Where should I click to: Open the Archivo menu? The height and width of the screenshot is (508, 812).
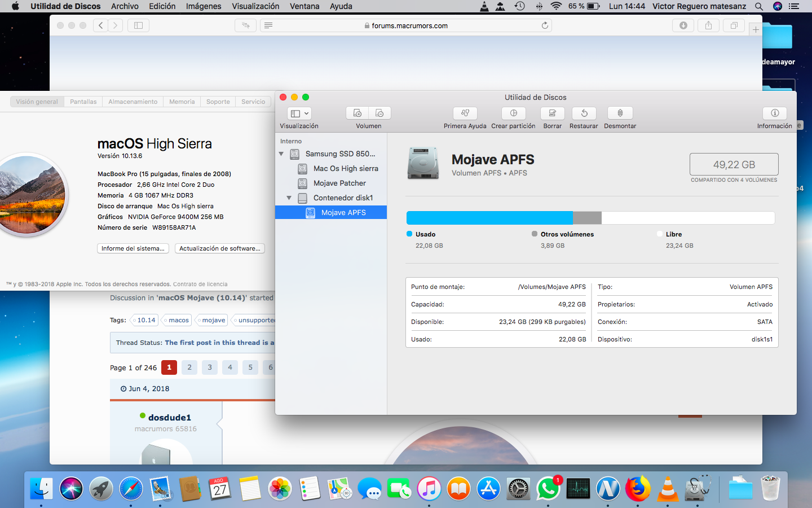click(x=125, y=6)
